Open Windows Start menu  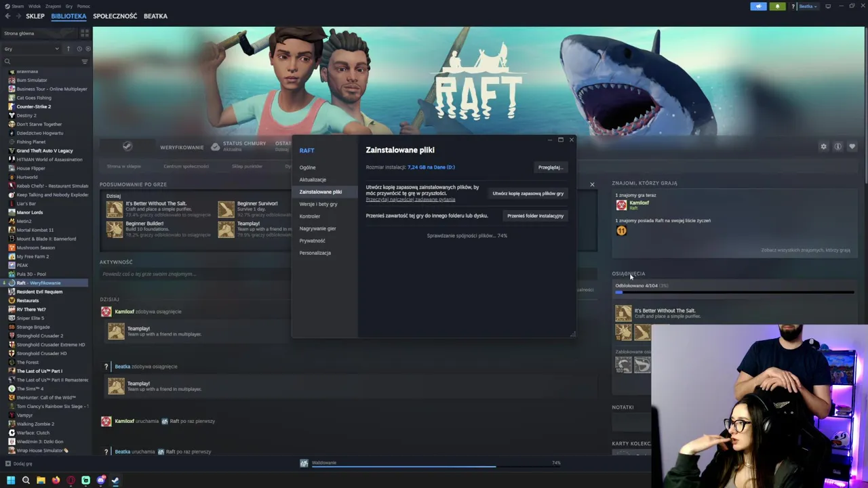point(10,481)
